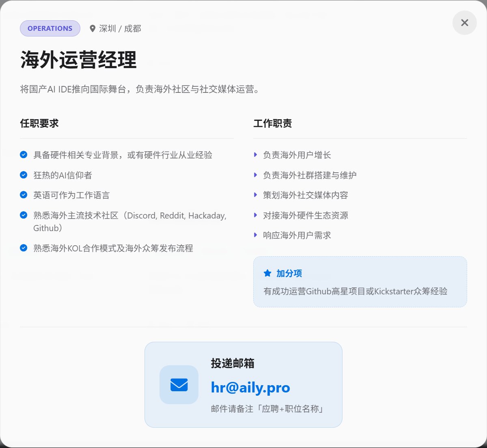Click the text 策划海外社交媒体内容

[x=306, y=195]
